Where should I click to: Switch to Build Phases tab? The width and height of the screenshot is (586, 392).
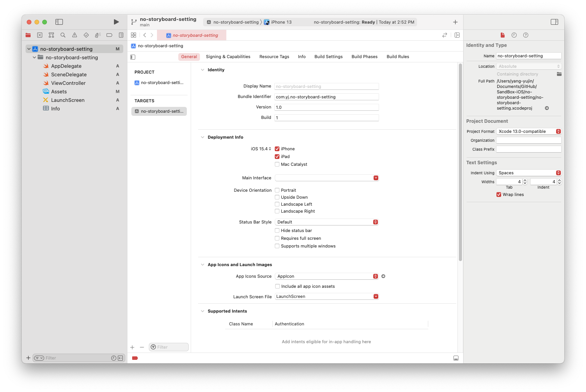[x=364, y=57]
